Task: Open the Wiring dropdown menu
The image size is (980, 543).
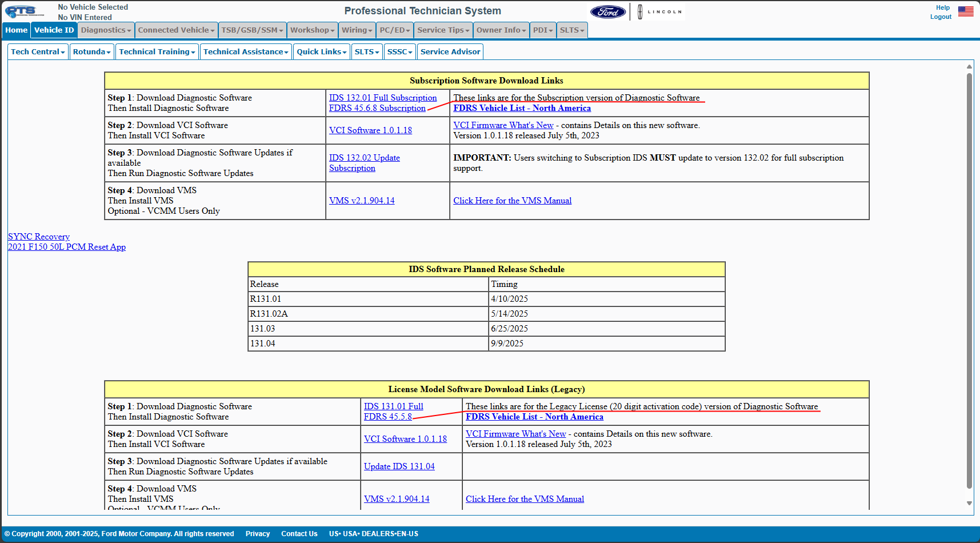Action: tap(357, 30)
